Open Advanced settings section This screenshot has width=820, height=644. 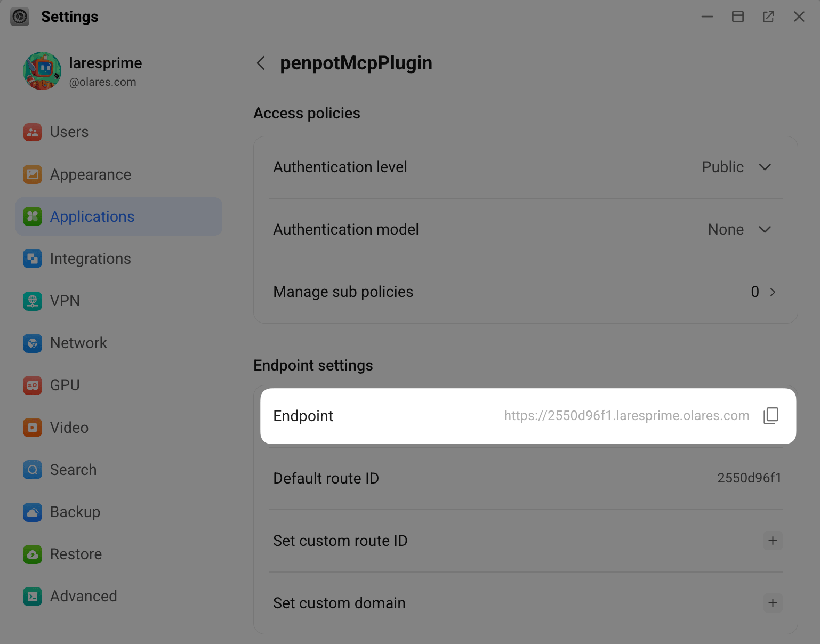tap(119, 596)
